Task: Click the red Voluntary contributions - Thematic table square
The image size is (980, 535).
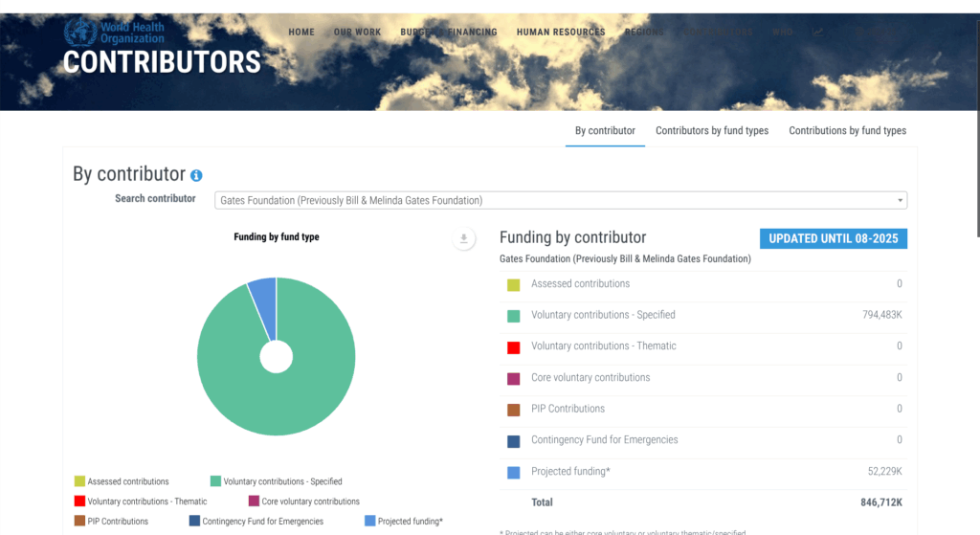Action: [514, 346]
